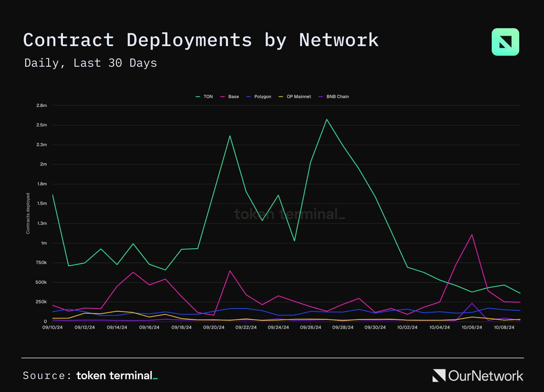Click the 2.8m y-axis label
Viewport: 544px width, 392px height.
point(42,106)
